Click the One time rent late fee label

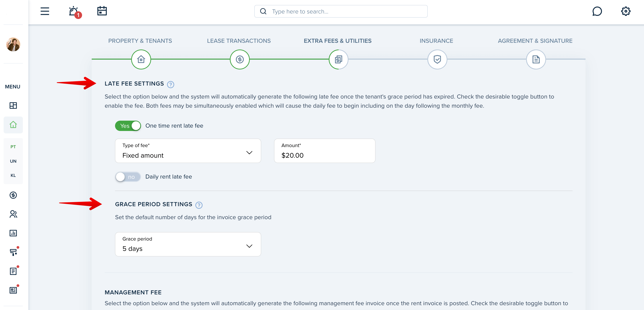174,126
